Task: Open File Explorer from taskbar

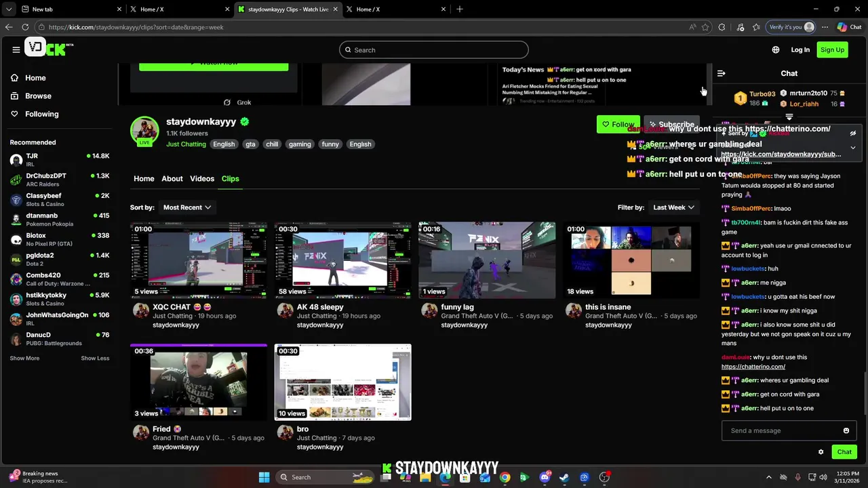Action: click(x=425, y=477)
